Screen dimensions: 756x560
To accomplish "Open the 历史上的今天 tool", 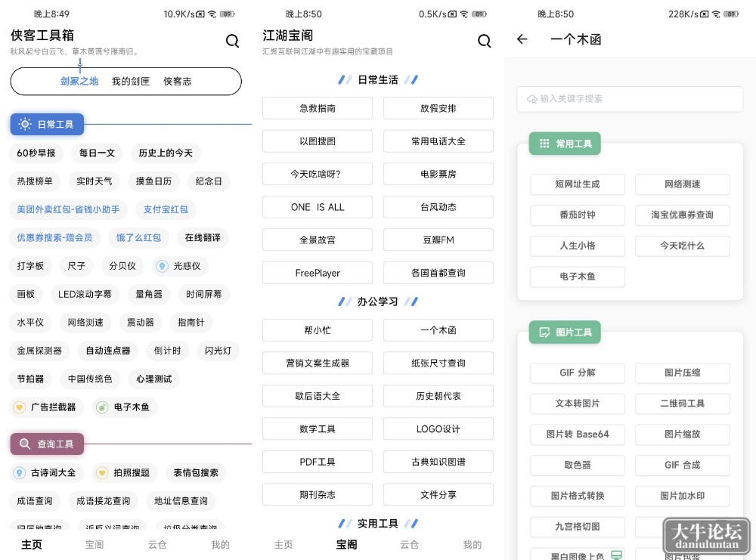I will coord(166,153).
